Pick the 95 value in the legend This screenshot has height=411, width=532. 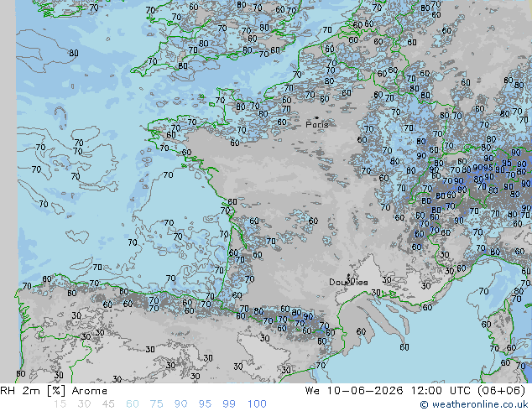click(205, 404)
